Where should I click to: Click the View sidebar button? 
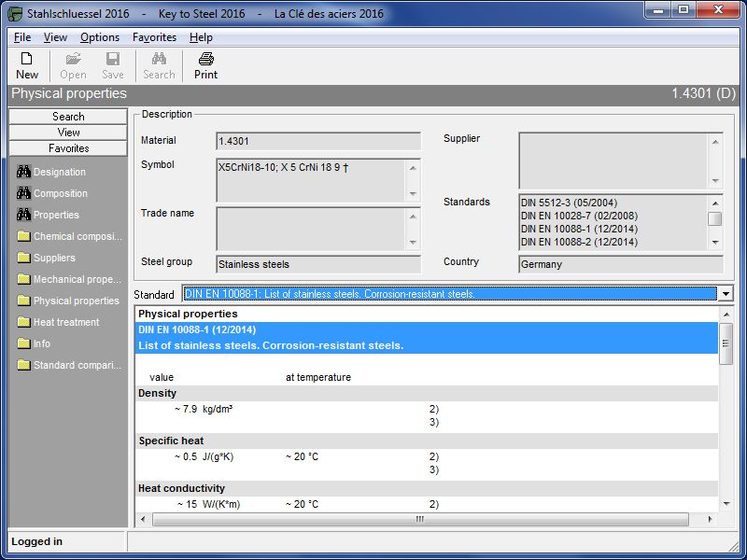tap(68, 133)
